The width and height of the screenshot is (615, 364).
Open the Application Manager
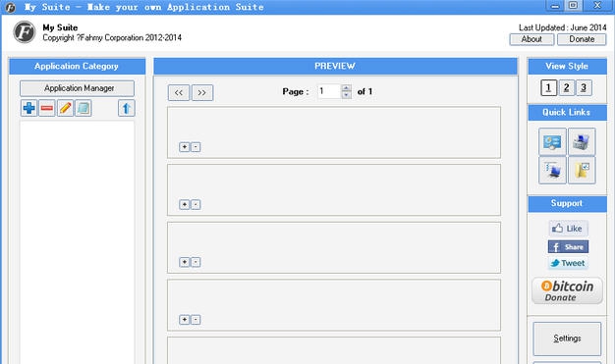coord(78,88)
